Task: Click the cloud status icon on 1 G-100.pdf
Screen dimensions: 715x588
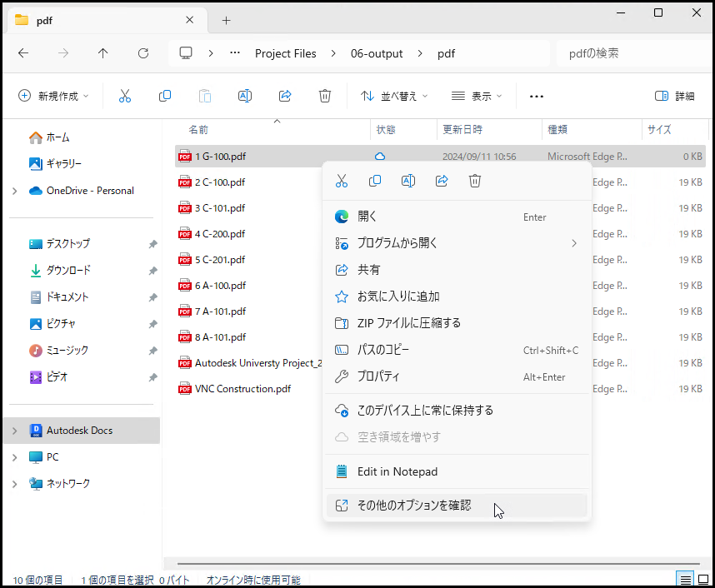Action: (x=379, y=156)
